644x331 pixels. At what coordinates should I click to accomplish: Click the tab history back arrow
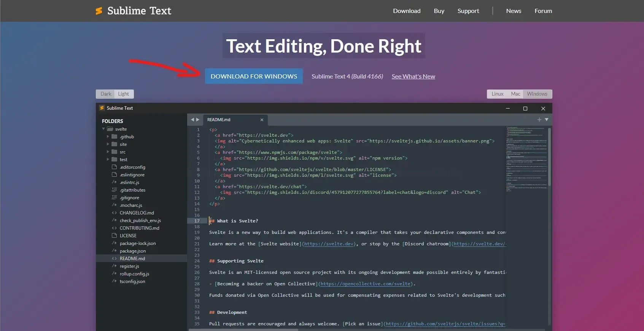192,120
